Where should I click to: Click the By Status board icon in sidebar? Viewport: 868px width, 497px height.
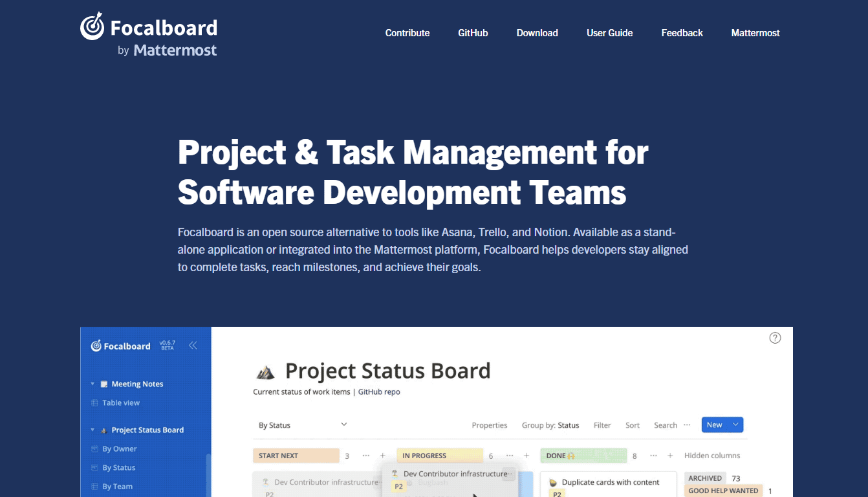94,467
